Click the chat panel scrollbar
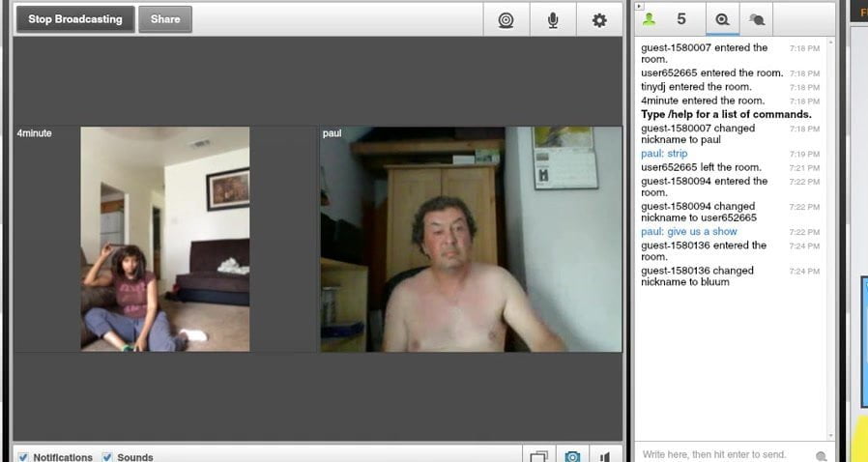 click(830, 242)
